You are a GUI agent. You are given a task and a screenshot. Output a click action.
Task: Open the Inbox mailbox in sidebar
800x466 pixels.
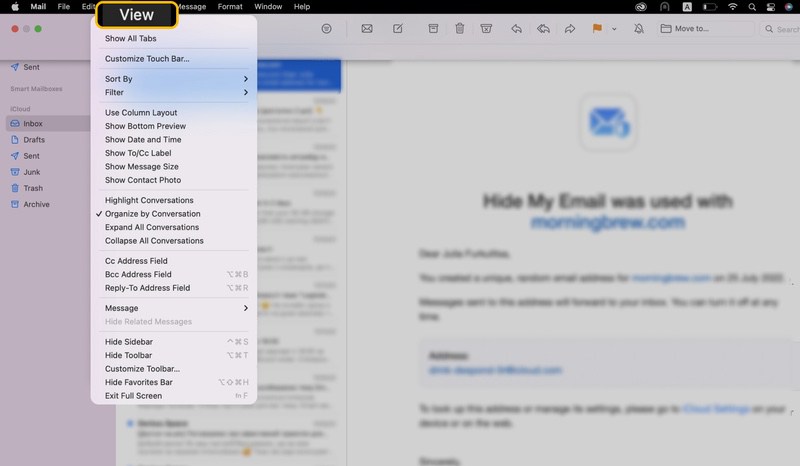[48, 124]
